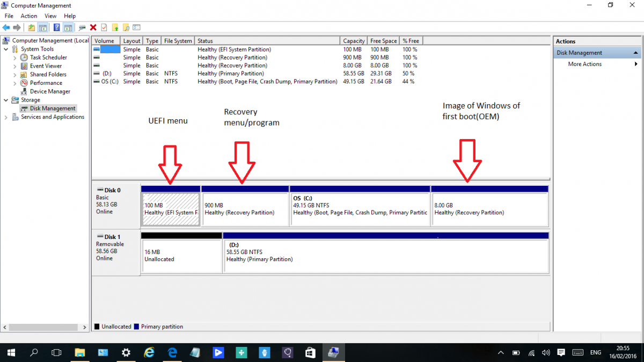
Task: Click the Properties checkmark page icon
Action: click(104, 27)
